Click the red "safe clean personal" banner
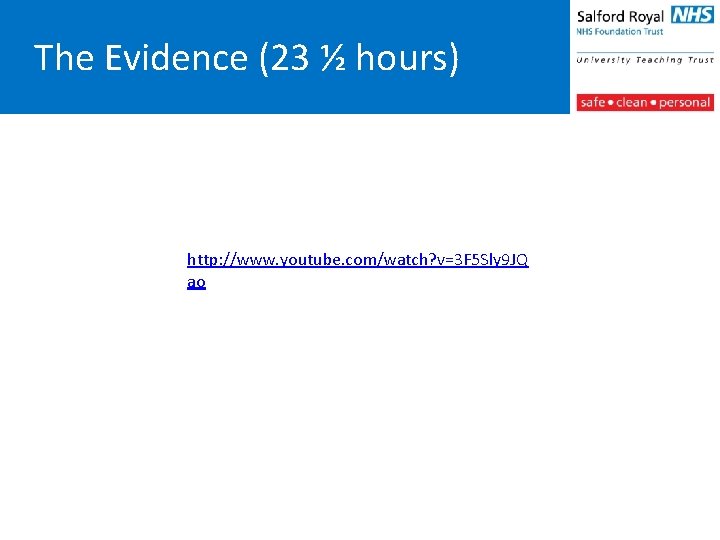Screen dimensions: 720x540 click(645, 102)
